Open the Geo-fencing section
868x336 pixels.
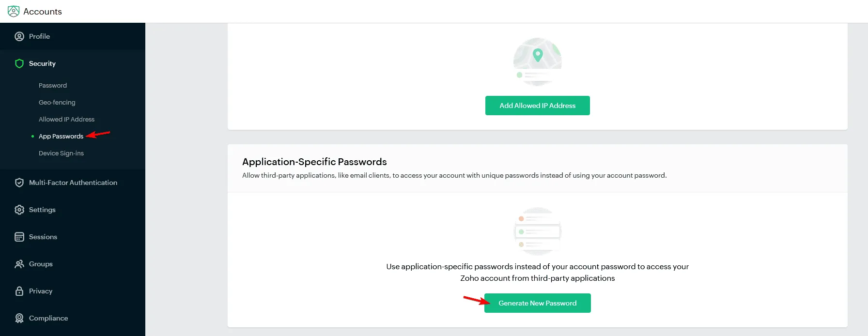point(57,102)
